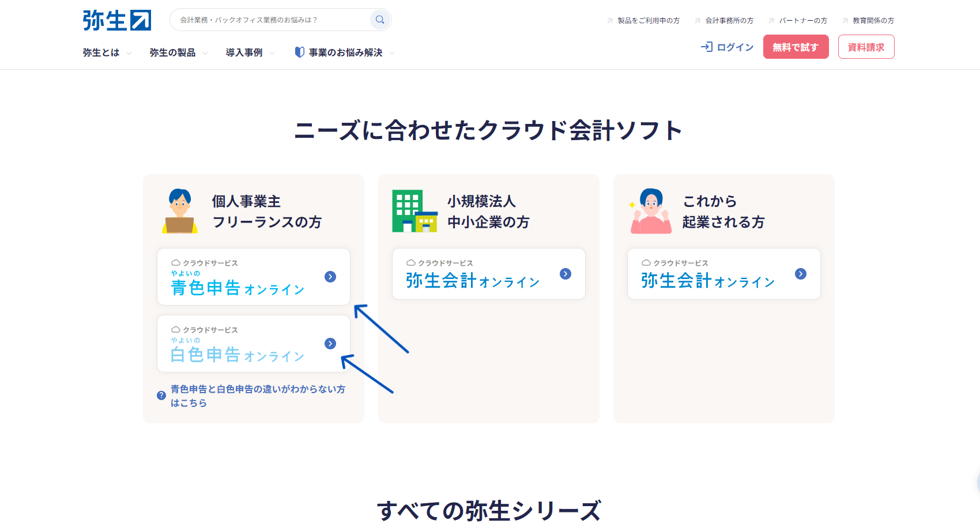Click cloud icon on 起業される方 弥生会計オンライン card
Image resolution: width=980 pixels, height=524 pixels.
pyautogui.click(x=646, y=263)
